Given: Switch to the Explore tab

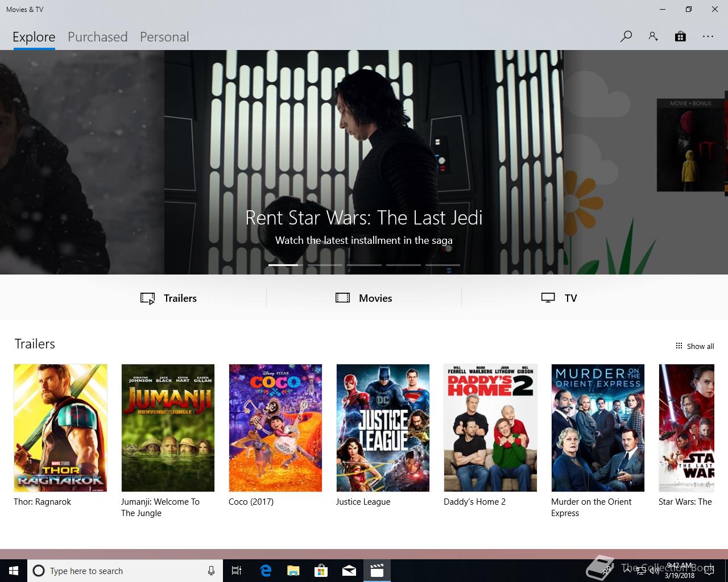Looking at the screenshot, I should [34, 37].
